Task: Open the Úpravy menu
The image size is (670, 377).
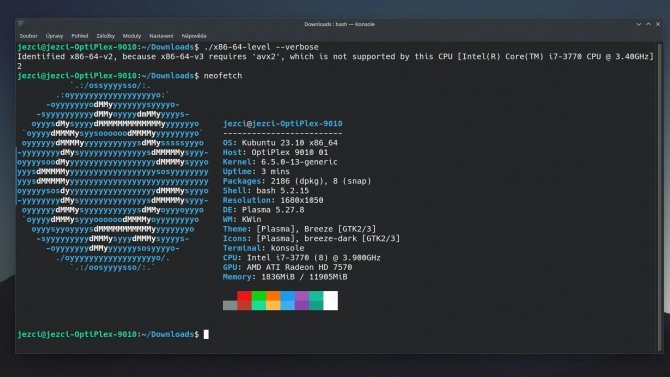Action: click(x=54, y=36)
